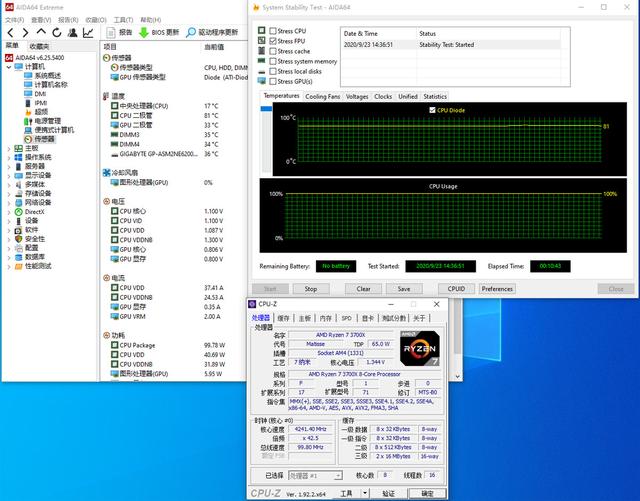Image resolution: width=640 pixels, height=501 pixels.
Task: Stop the stability test
Action: tap(311, 289)
